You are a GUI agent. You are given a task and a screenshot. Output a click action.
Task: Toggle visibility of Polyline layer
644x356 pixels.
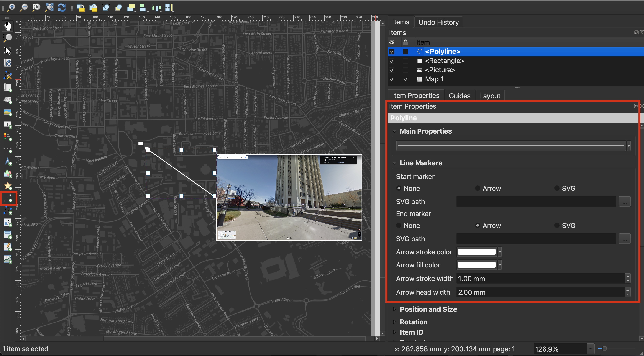click(392, 51)
